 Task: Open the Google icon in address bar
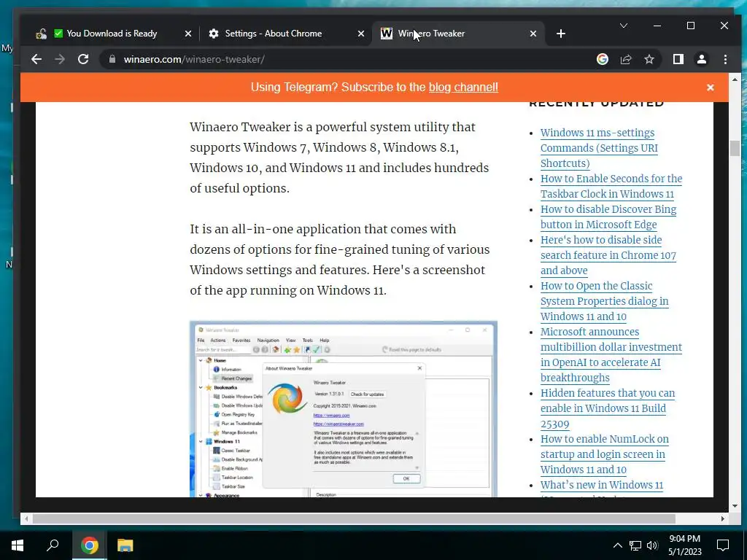click(x=602, y=60)
